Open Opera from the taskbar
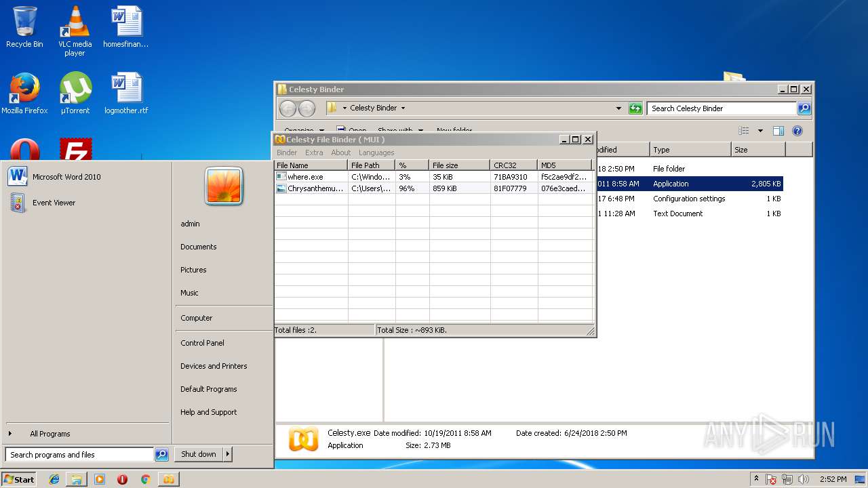The height and width of the screenshot is (488, 868). pos(122,479)
